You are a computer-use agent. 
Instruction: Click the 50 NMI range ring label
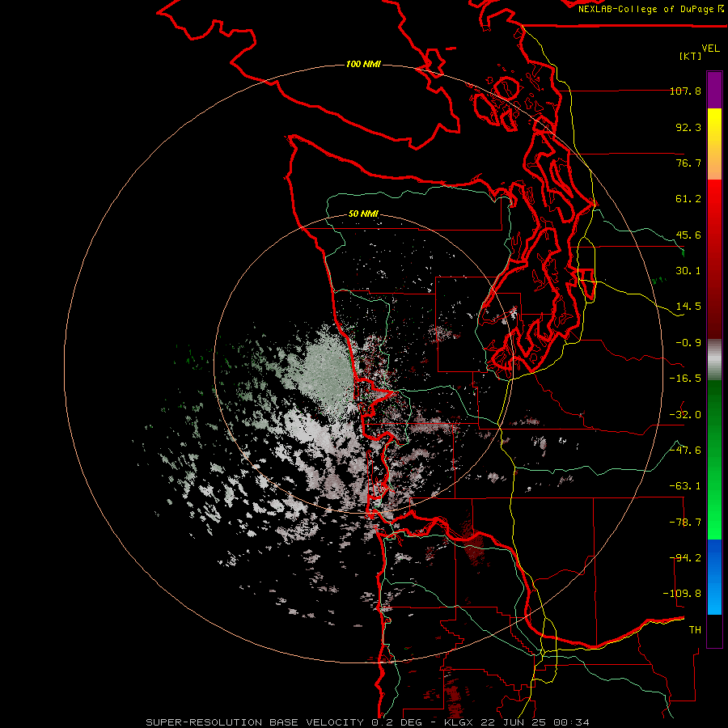click(x=363, y=214)
